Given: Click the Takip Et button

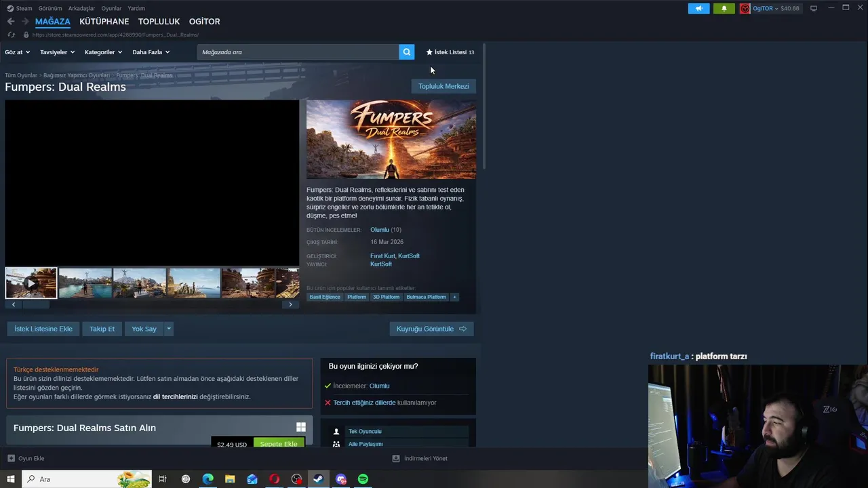Looking at the screenshot, I should pyautogui.click(x=102, y=329).
